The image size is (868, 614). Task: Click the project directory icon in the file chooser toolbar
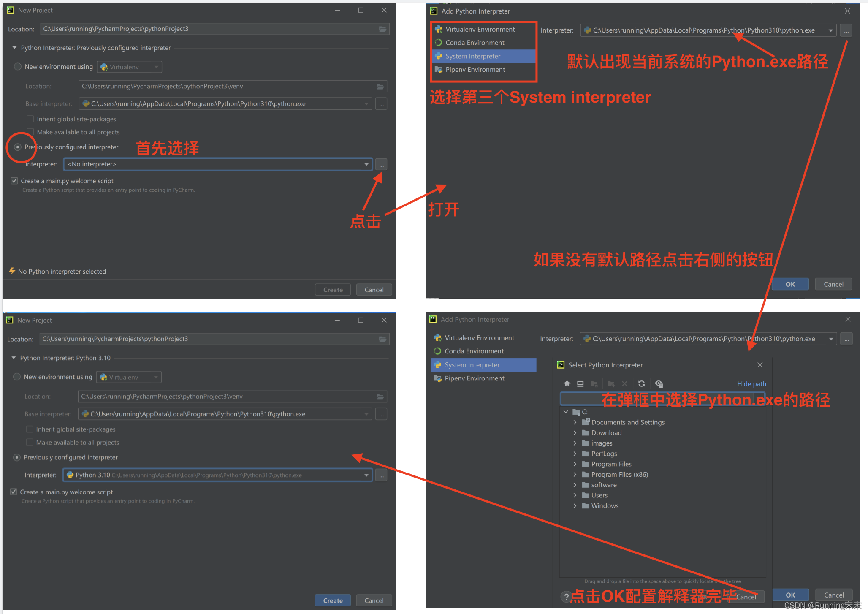(594, 383)
